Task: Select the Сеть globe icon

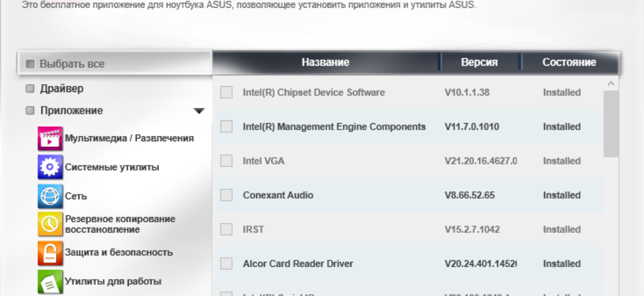Action: [x=50, y=196]
